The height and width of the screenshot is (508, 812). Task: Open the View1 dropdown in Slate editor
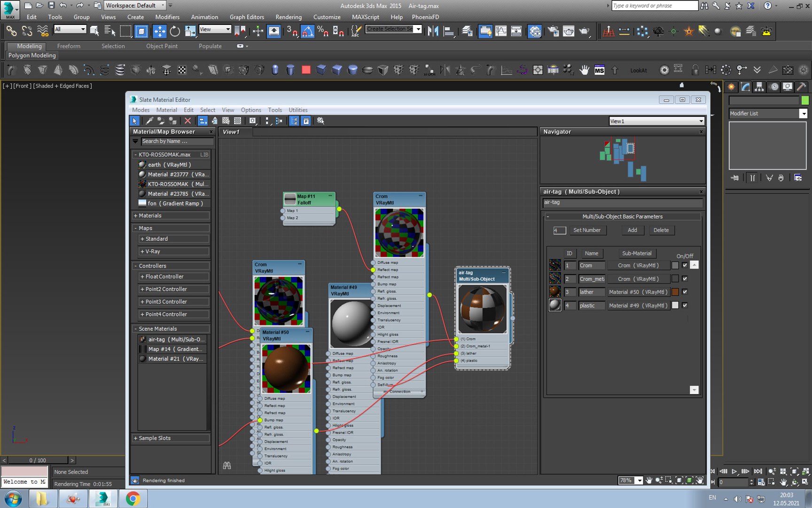click(656, 121)
